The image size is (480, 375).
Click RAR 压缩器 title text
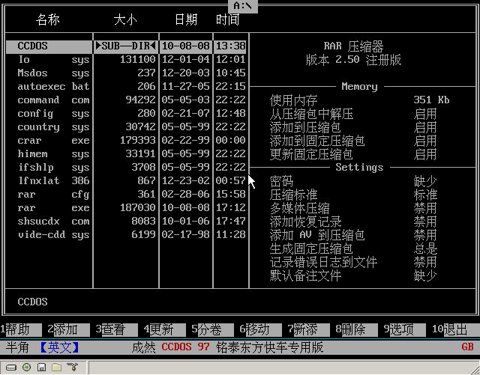tap(354, 46)
